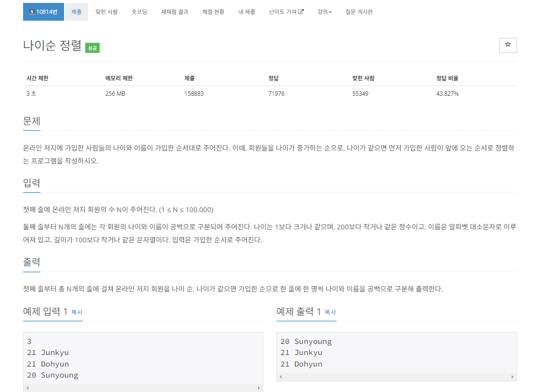The width and height of the screenshot is (543, 392).
Task: Click the solvers count 55349
Action: pyautogui.click(x=360, y=93)
